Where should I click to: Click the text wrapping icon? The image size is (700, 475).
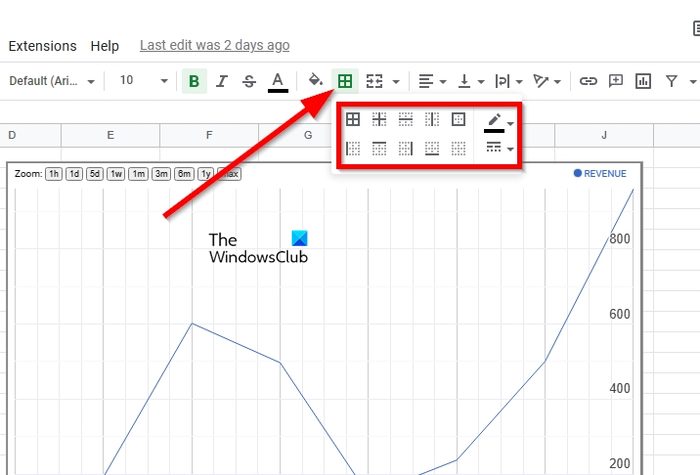click(502, 81)
